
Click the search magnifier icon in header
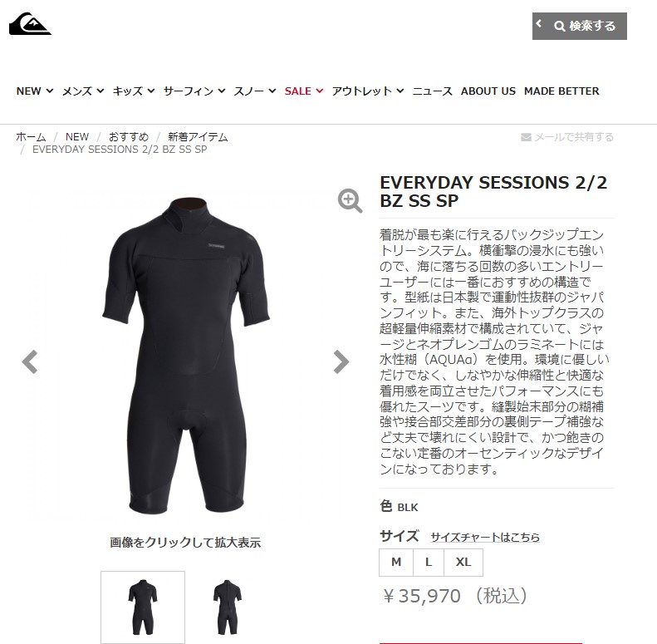[559, 26]
